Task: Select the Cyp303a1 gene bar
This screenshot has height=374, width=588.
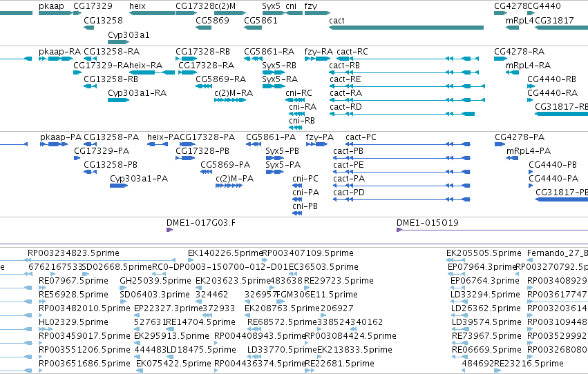Action: point(119,42)
